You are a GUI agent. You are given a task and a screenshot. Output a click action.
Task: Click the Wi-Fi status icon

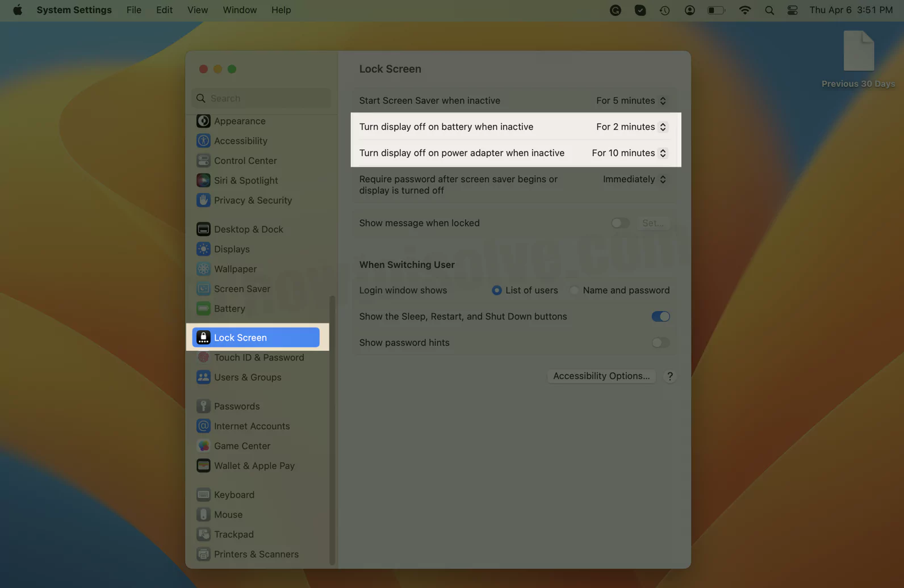click(x=744, y=10)
